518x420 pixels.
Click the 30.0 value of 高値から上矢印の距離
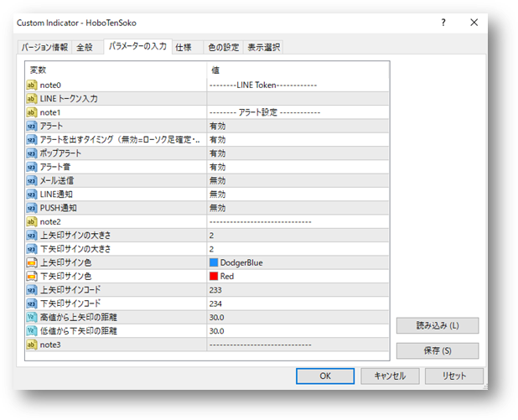(x=298, y=318)
